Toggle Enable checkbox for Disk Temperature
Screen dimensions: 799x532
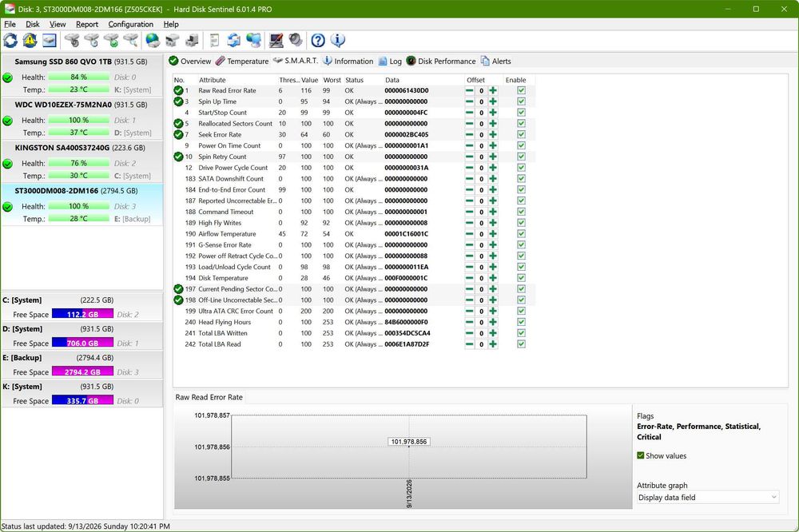521,278
